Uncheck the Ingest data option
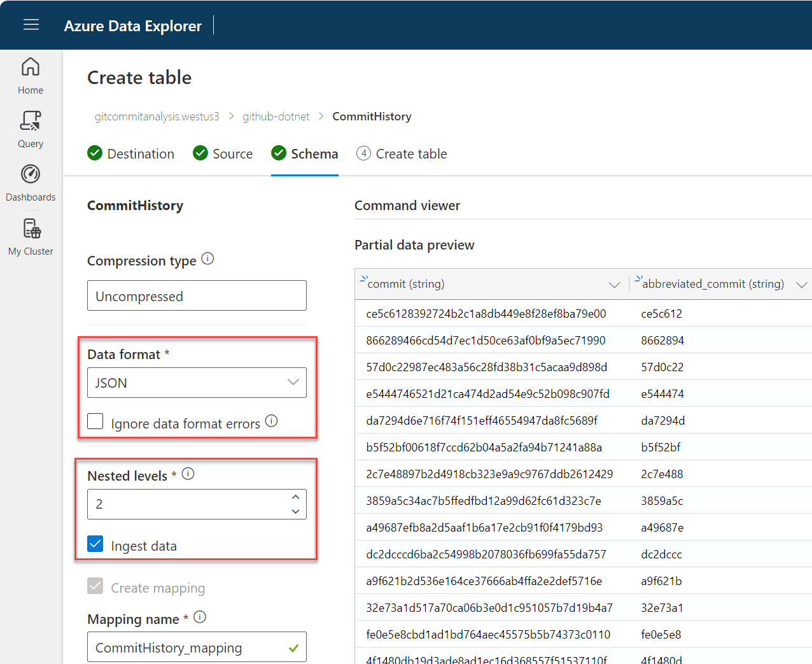The image size is (812, 664). tap(95, 545)
